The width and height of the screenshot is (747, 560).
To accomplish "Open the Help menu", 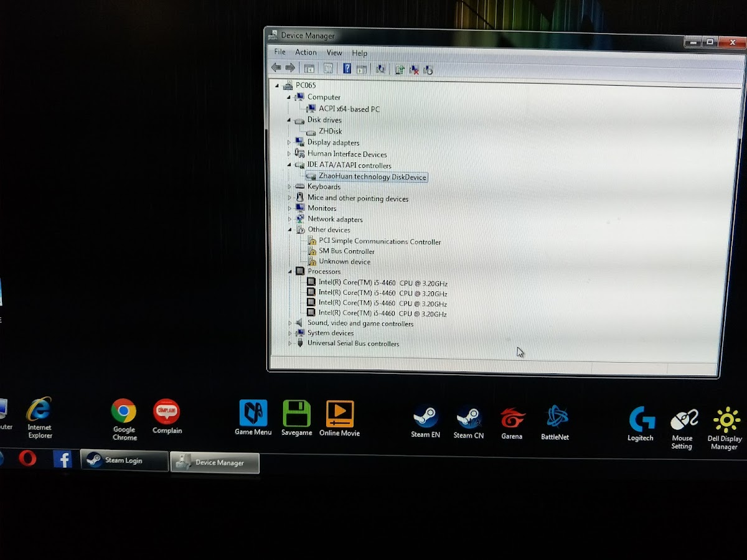I will tap(359, 54).
